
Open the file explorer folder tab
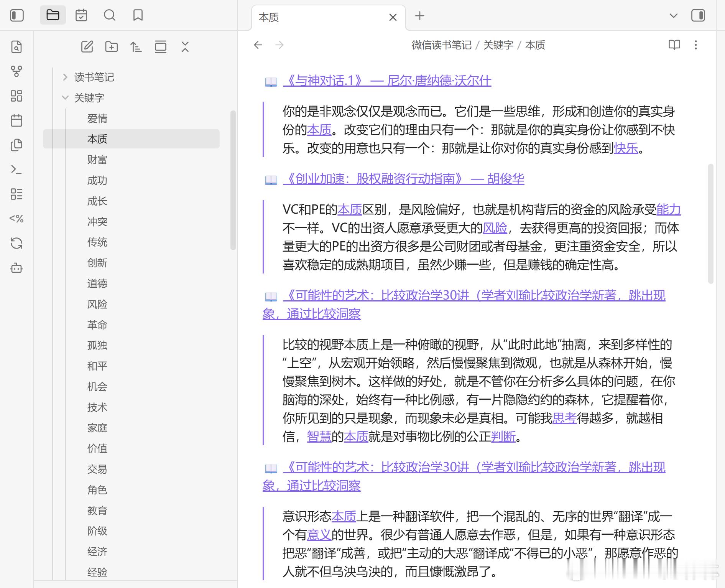point(53,15)
